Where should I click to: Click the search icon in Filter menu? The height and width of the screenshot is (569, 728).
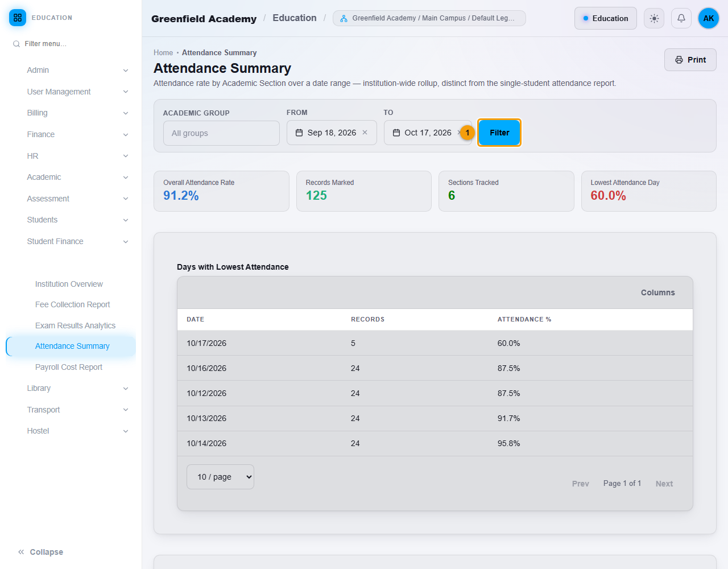(16, 44)
